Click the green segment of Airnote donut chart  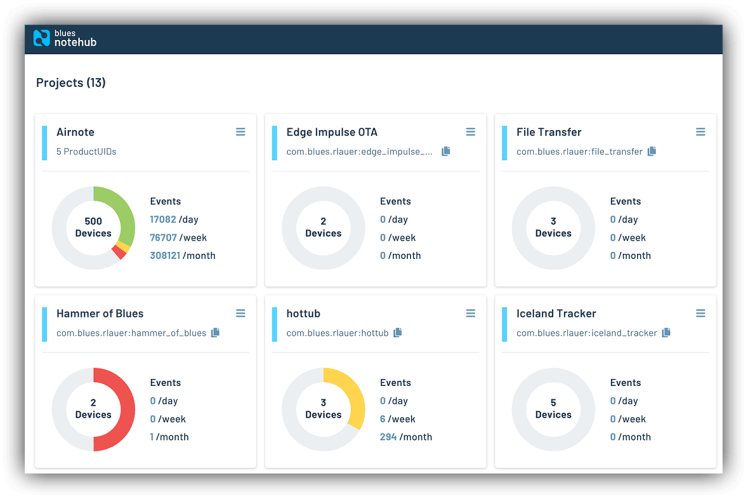(x=123, y=211)
